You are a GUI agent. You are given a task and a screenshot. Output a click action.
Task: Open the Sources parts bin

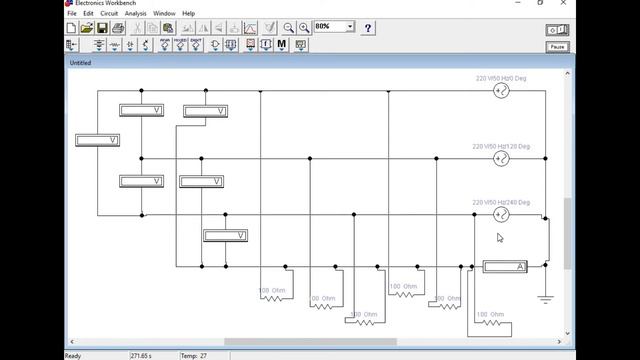[x=99, y=45]
